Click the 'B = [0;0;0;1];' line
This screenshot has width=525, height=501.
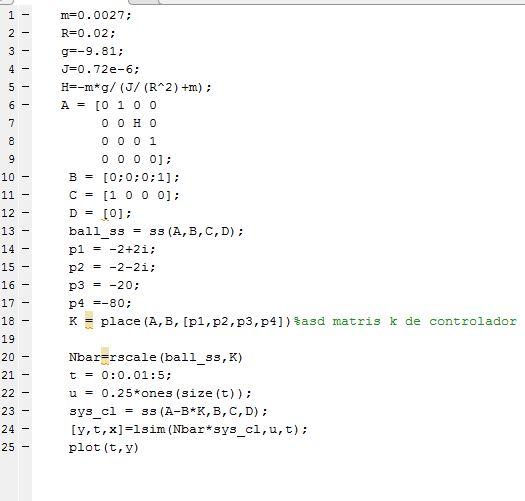[124, 177]
